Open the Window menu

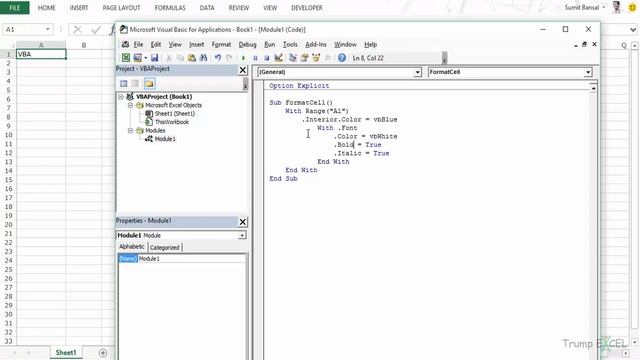tap(345, 44)
